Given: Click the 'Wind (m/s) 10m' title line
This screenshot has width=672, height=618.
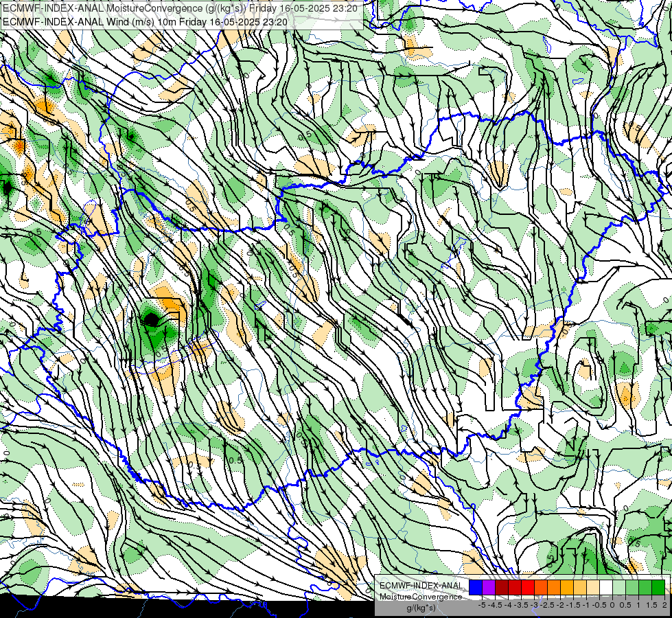Looking at the screenshot, I should pyautogui.click(x=145, y=22).
